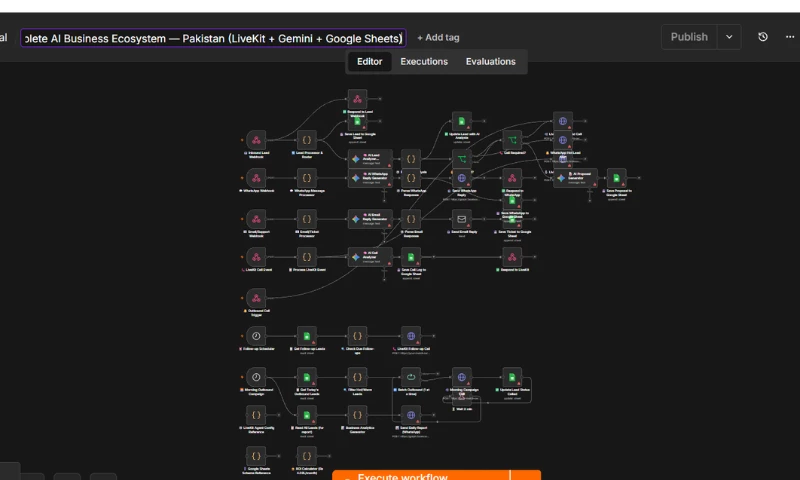The width and height of the screenshot is (800, 480).
Task: Select the Filter Hot/Warm Leads code node
Action: point(357,377)
